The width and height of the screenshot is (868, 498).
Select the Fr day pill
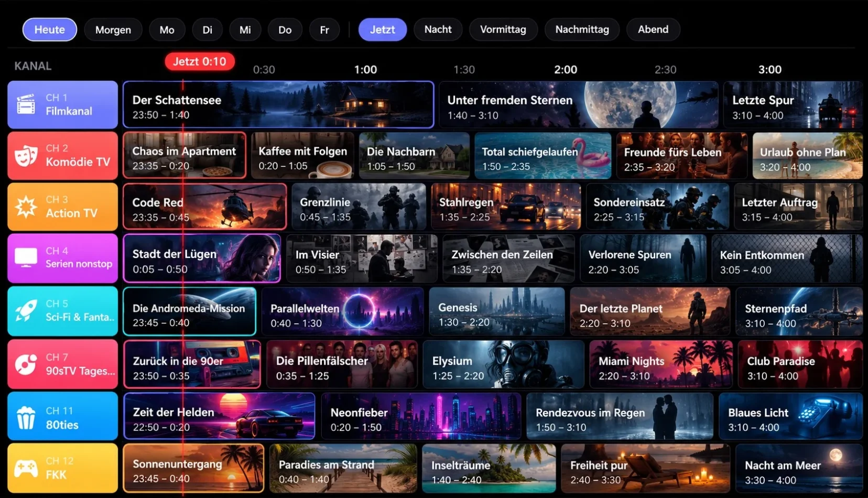coord(324,29)
